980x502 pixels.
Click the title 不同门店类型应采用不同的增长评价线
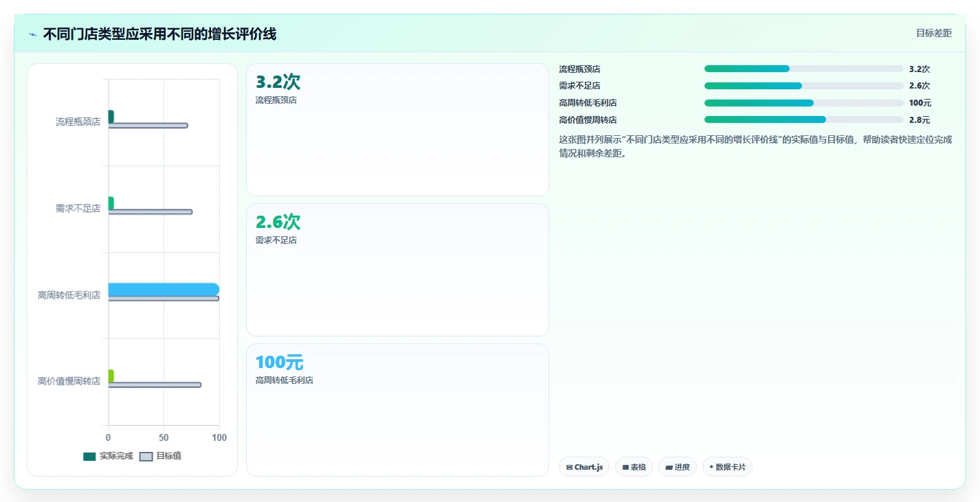point(160,34)
